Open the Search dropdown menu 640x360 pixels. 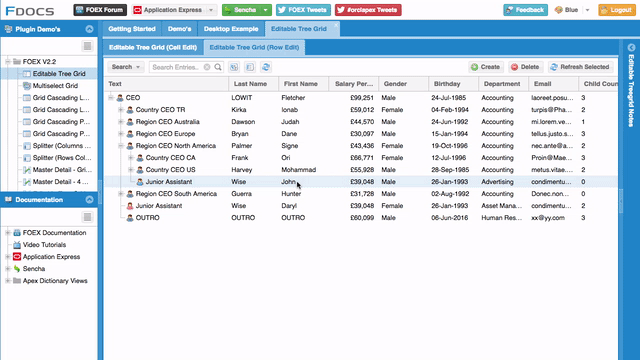(x=126, y=67)
